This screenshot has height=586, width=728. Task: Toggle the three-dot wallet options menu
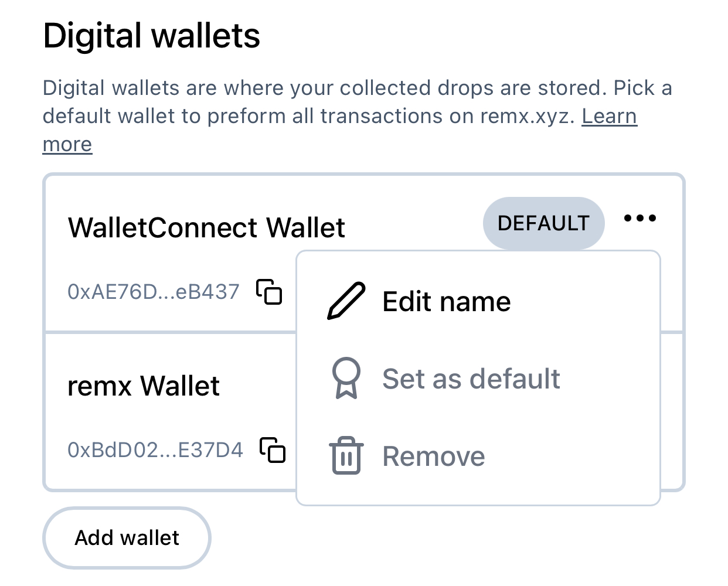point(640,219)
